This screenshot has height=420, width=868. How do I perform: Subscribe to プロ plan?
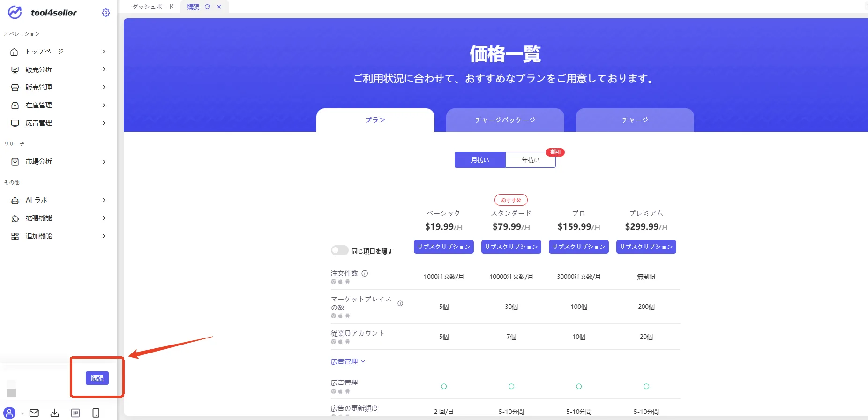[579, 247]
